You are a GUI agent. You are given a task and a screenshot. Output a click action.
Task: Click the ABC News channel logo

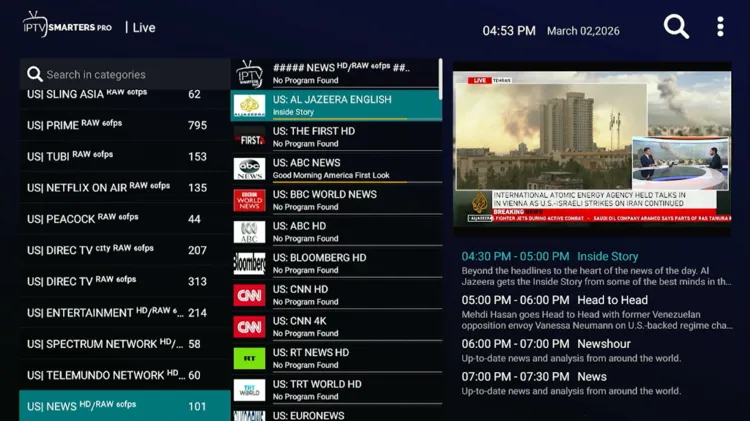[x=249, y=169]
